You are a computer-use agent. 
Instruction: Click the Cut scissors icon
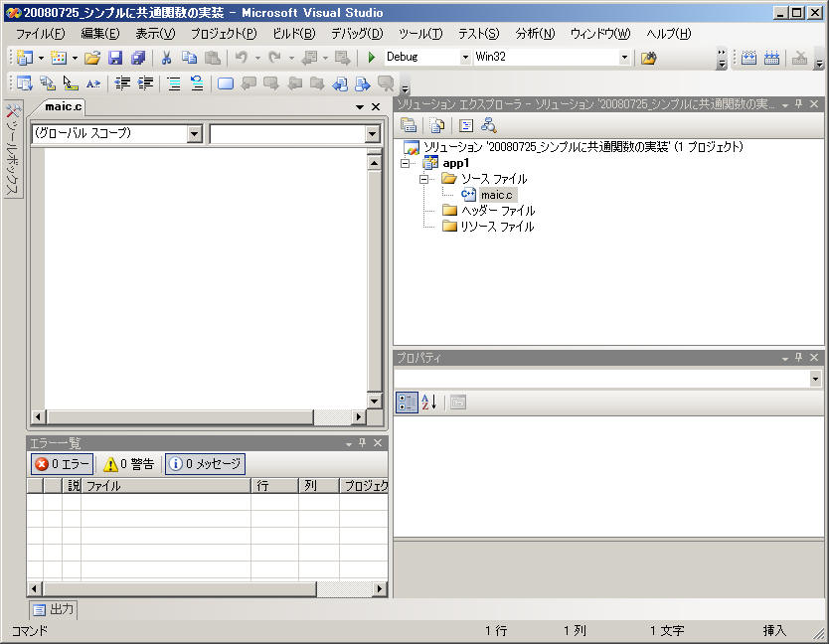click(166, 58)
